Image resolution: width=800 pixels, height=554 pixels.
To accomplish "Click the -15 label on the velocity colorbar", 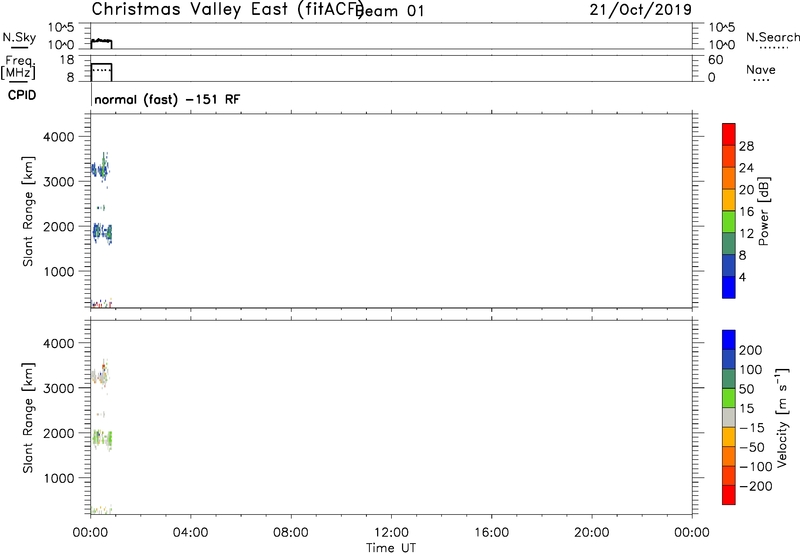I will click(x=752, y=428).
